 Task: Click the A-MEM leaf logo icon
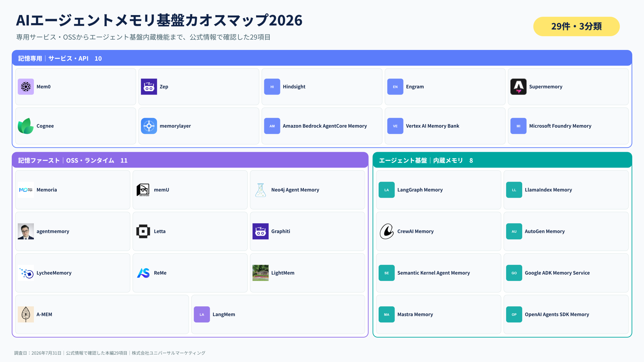(26, 314)
